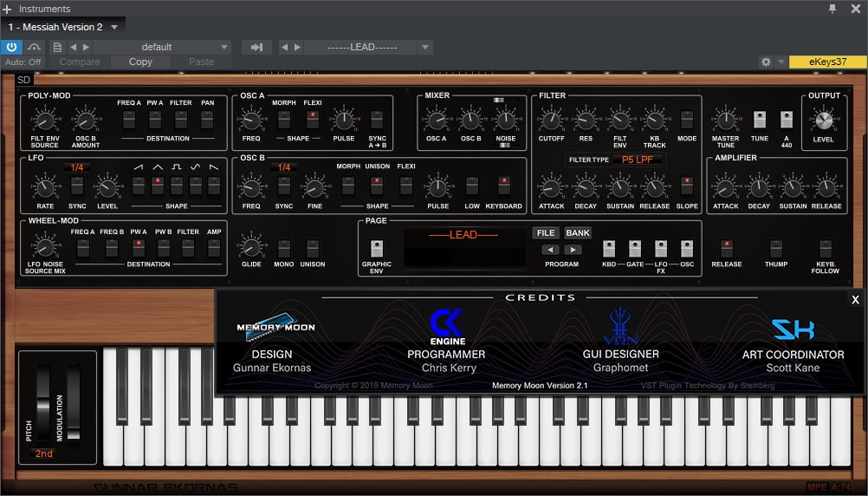Click the MODULATION wheel
The width and height of the screenshot is (868, 496).
point(73,402)
